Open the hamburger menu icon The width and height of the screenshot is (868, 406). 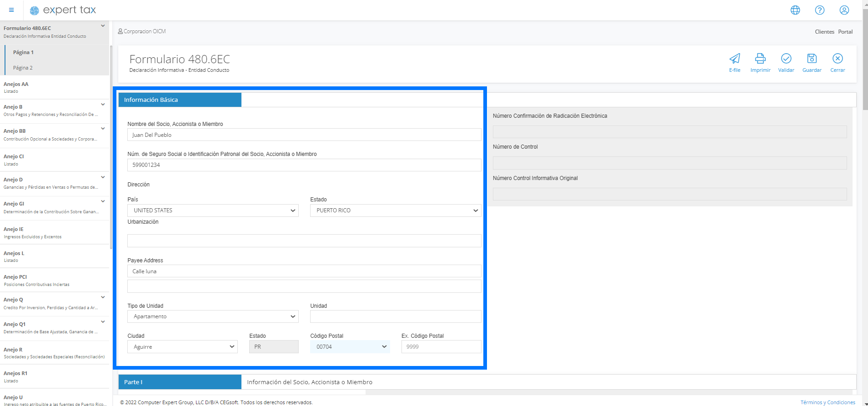(11, 10)
